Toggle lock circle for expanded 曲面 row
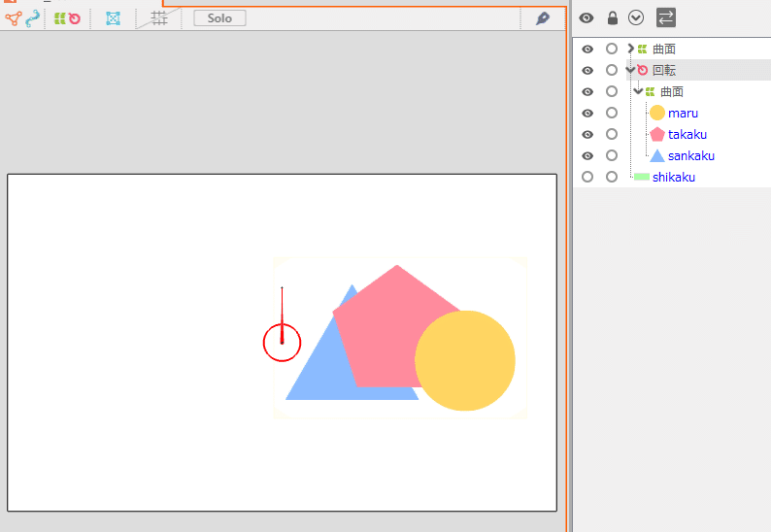This screenshot has height=532, width=771. coord(612,91)
